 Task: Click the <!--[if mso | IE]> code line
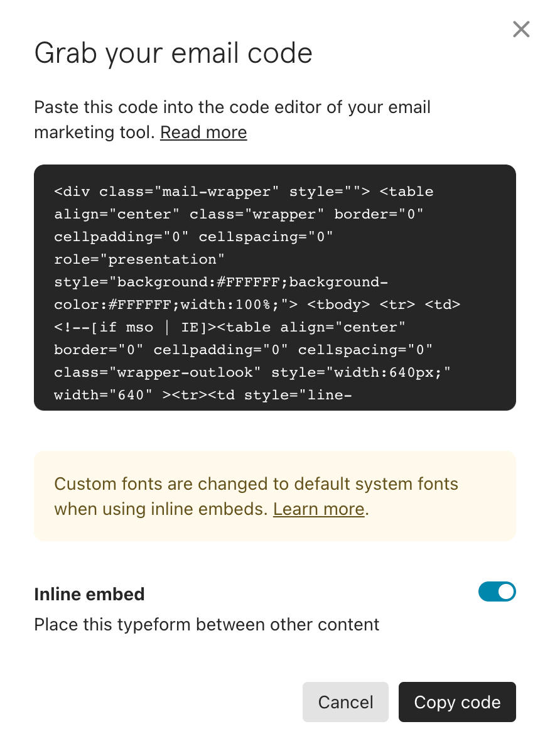click(230, 327)
